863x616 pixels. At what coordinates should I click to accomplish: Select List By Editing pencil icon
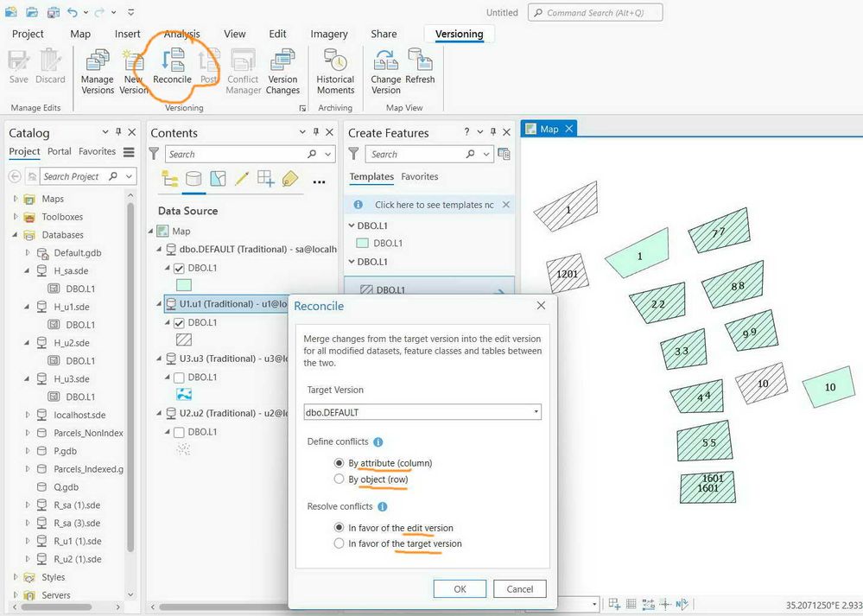tap(242, 178)
